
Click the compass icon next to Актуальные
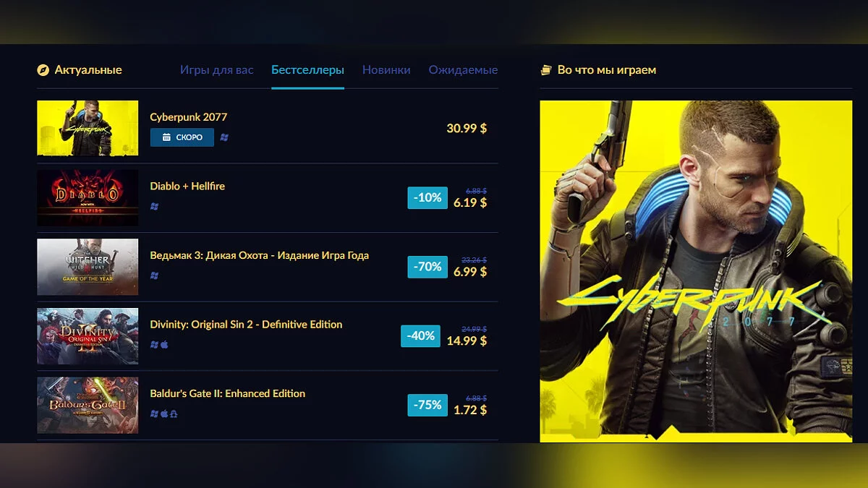tap(43, 70)
